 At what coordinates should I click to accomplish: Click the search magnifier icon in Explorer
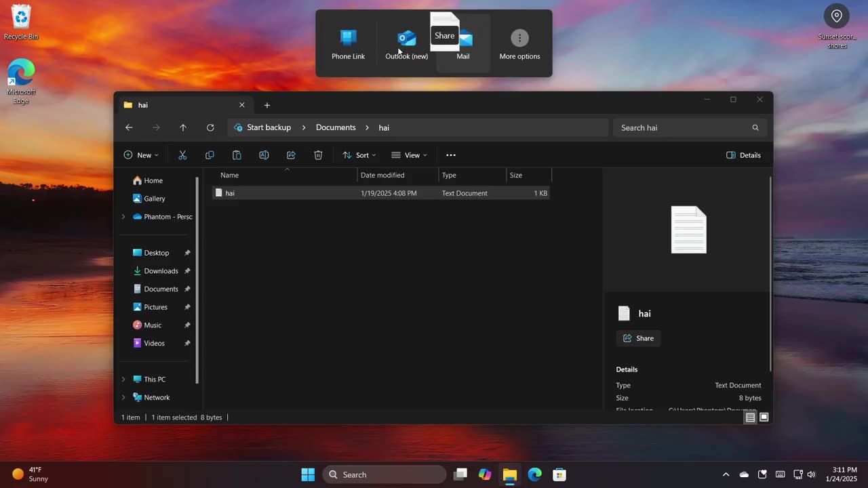pos(755,127)
